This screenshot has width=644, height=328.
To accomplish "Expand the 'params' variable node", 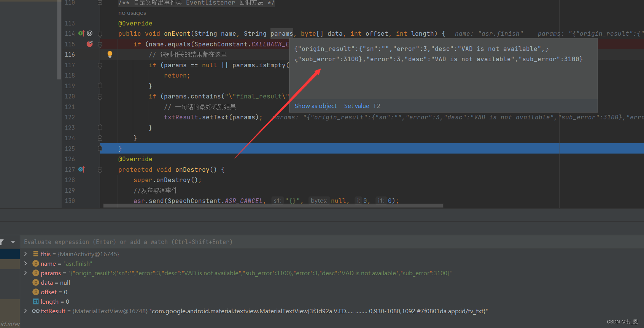I will tap(25, 273).
